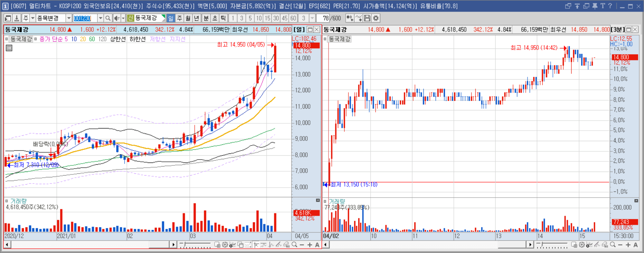Click the minus icon under 3-minute chart
644x253 pixels.
[620, 245]
